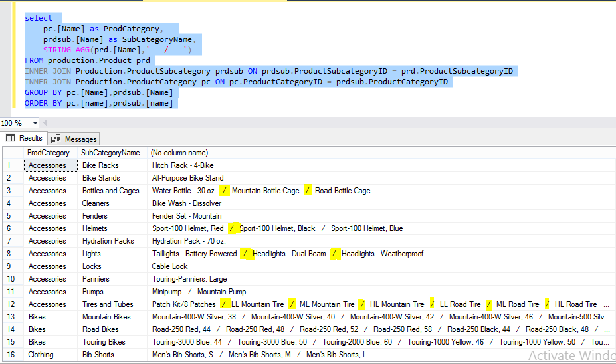Click the Touring-3000 Blue, 44 result cell
Image resolution: width=616 pixels, height=364 pixels.
pyautogui.click(x=381, y=342)
